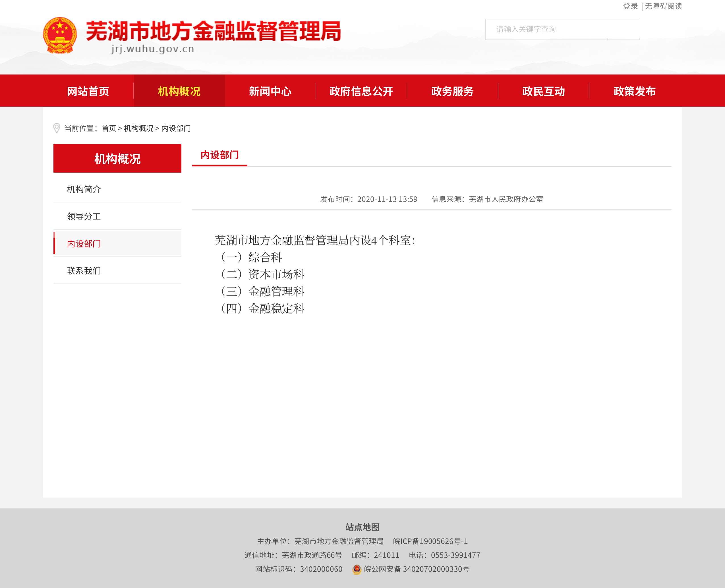Click the location pin icon in breadcrumb
The height and width of the screenshot is (588, 725).
tap(57, 128)
